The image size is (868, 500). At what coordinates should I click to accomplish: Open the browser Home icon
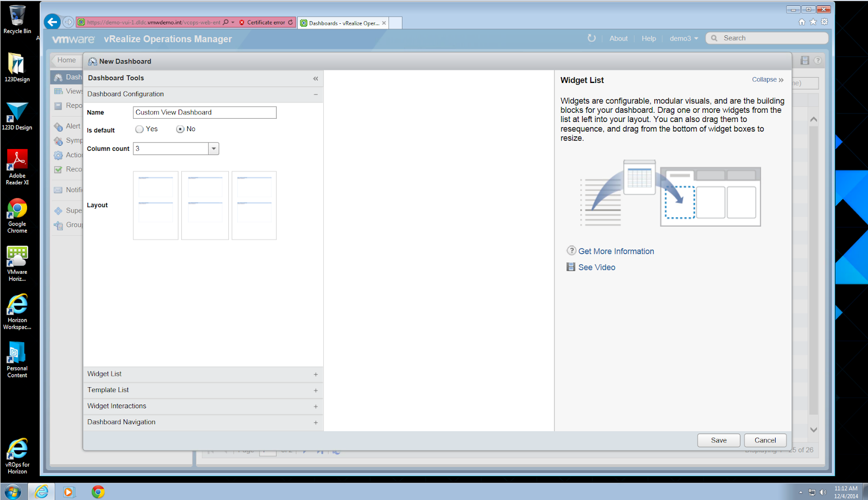point(802,22)
